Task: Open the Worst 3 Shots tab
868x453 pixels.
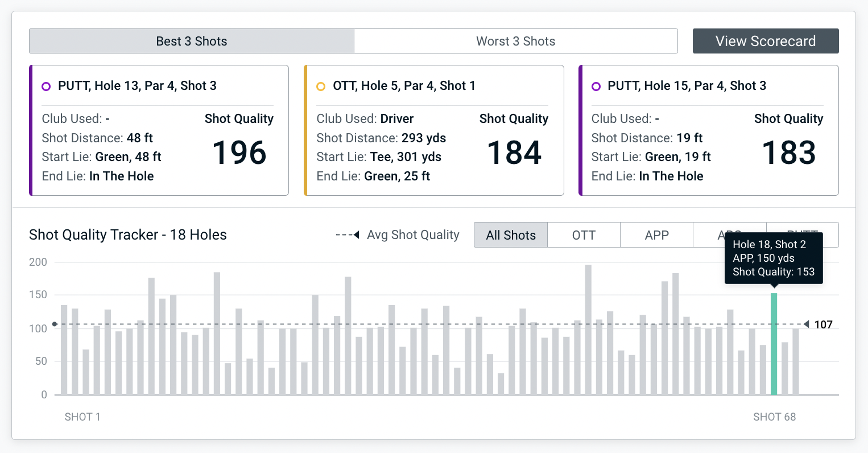Action: tap(515, 41)
